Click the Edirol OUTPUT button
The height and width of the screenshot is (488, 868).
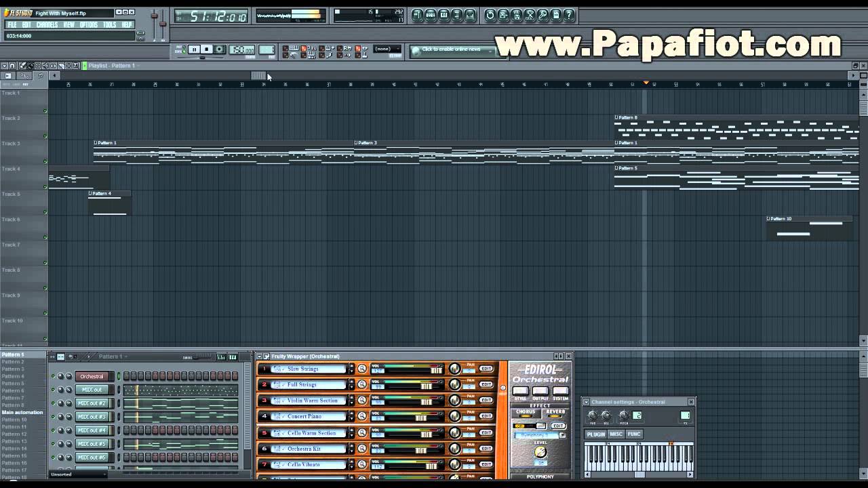click(x=540, y=391)
